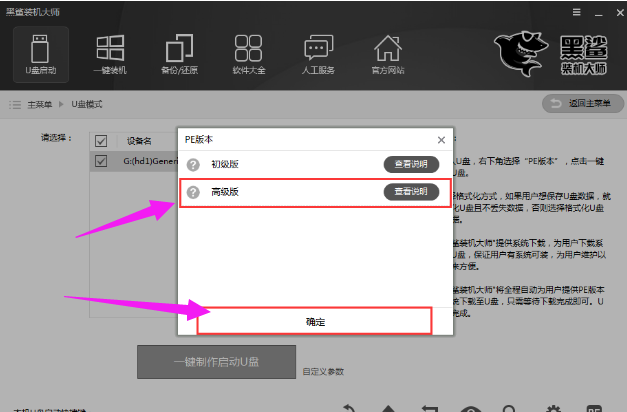Open the 备份/还原 backup and restore section
This screenshot has width=627, height=412.
179,55
